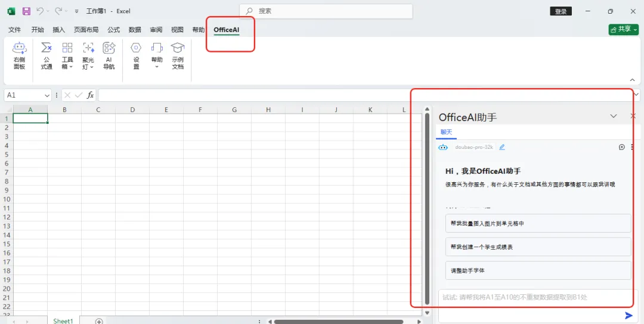Choose suggestion 帮我创建一个学生成绩表
This screenshot has height=324, width=644.
538,247
